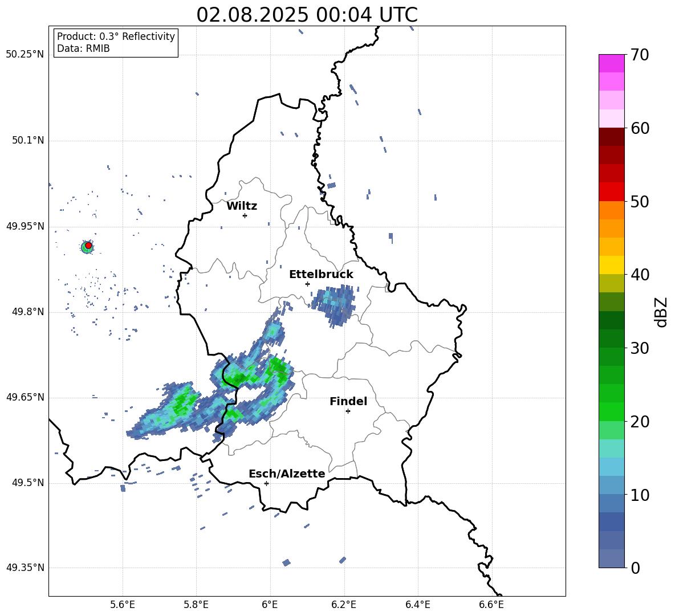Click the Ettelbruck city label
Viewport: 675px width, 616px height.
pyautogui.click(x=321, y=275)
